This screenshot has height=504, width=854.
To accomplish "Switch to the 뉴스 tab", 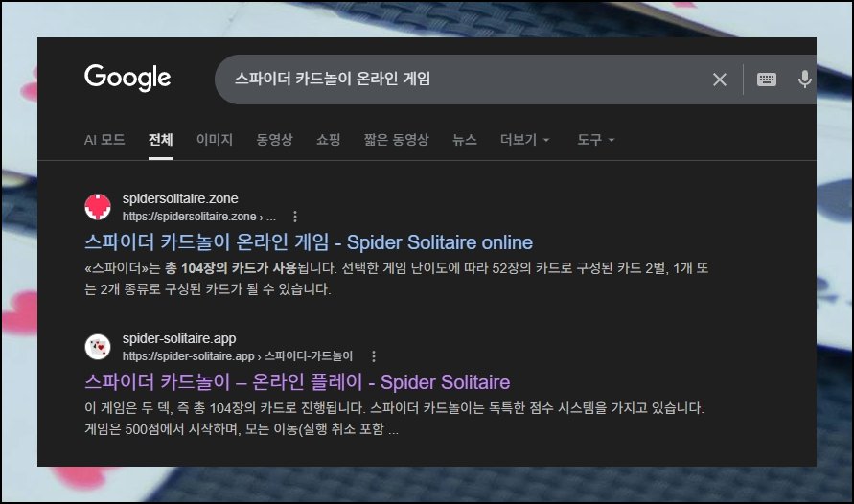I will [x=465, y=140].
